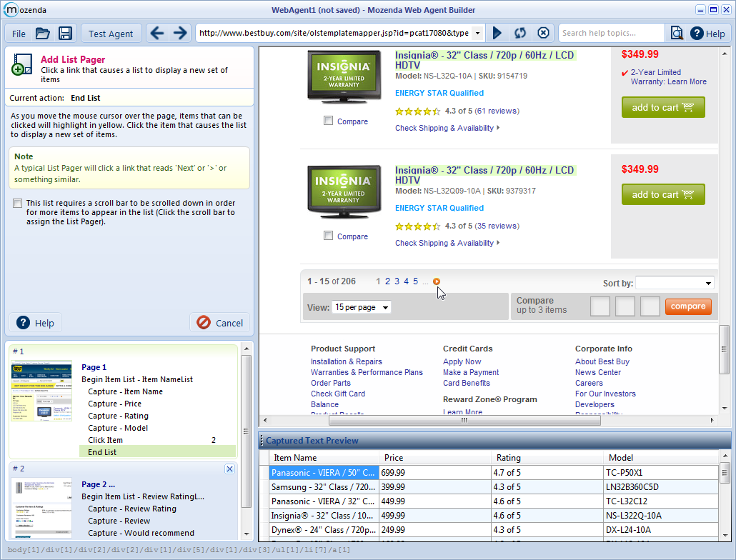Go forward with the right arrow
The width and height of the screenshot is (736, 560).
[x=180, y=34]
